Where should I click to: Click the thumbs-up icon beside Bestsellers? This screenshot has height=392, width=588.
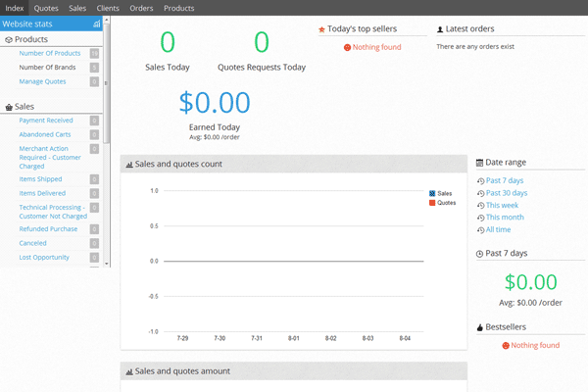tap(479, 327)
